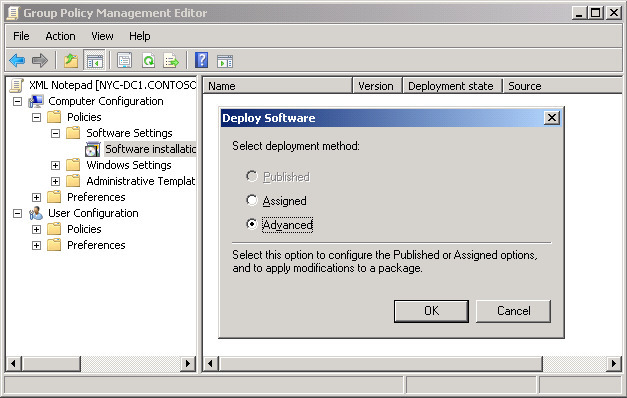Confirm with the OK button
The image size is (627, 398).
(x=431, y=311)
